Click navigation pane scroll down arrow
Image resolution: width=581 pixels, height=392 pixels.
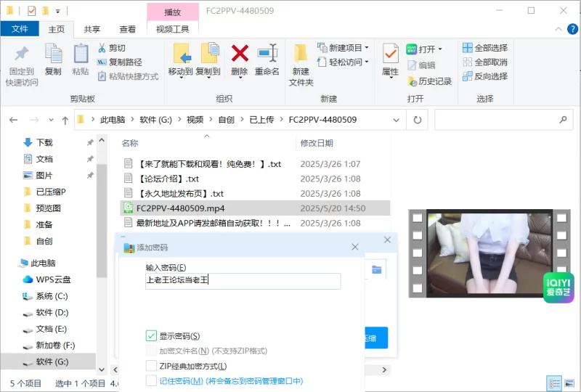(x=102, y=369)
